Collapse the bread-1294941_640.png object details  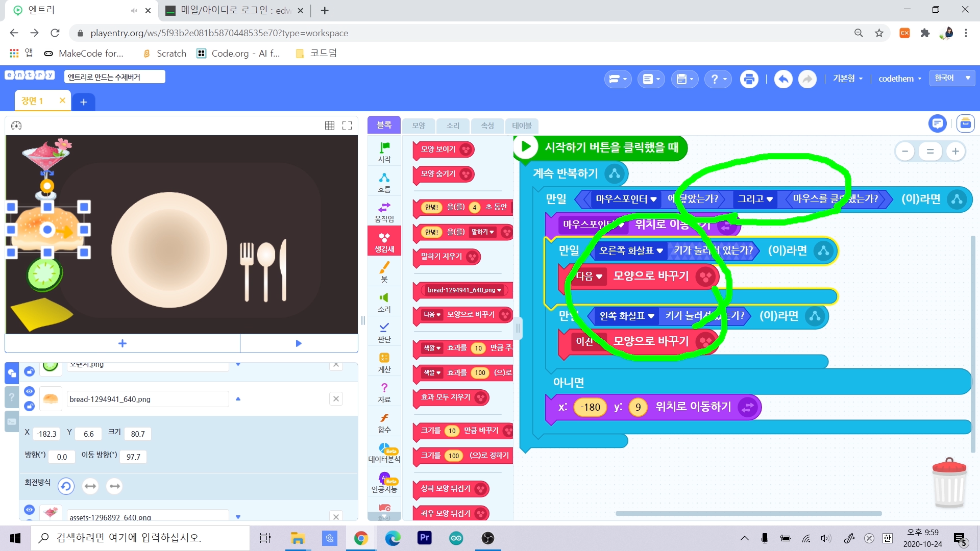click(238, 399)
